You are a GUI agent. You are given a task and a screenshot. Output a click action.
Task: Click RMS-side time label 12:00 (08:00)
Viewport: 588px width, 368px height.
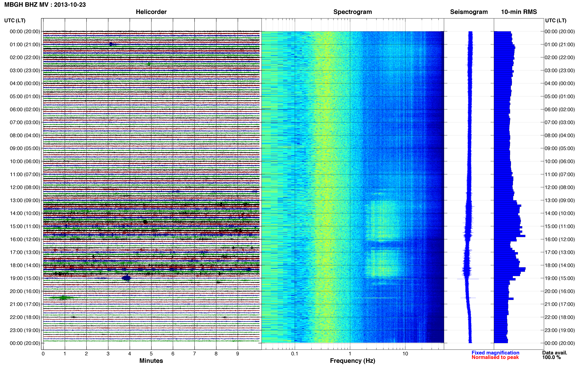[560, 187]
